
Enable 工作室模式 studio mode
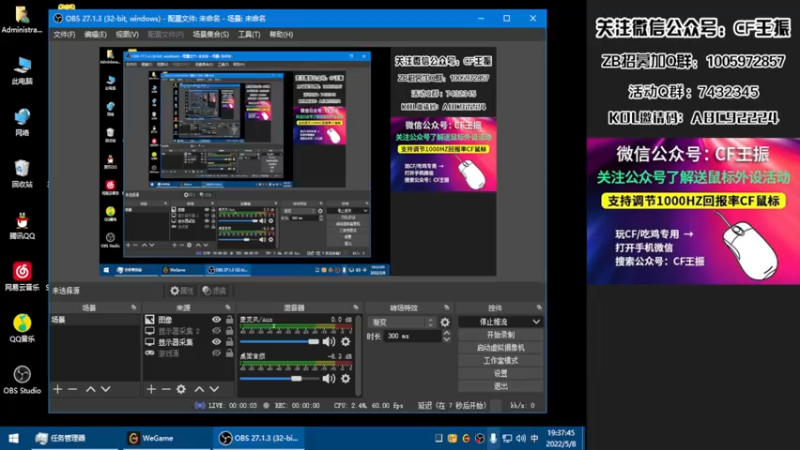click(x=501, y=360)
